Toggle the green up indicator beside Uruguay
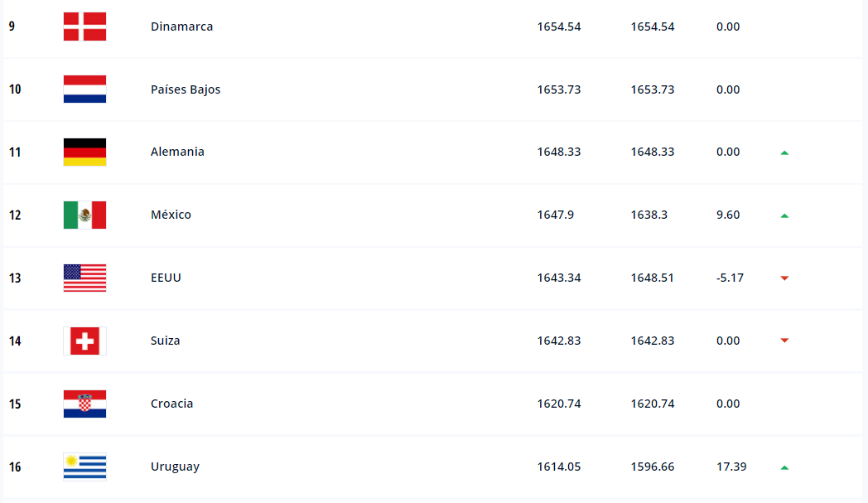Image resolution: width=868 pixels, height=503 pixels. point(784,468)
